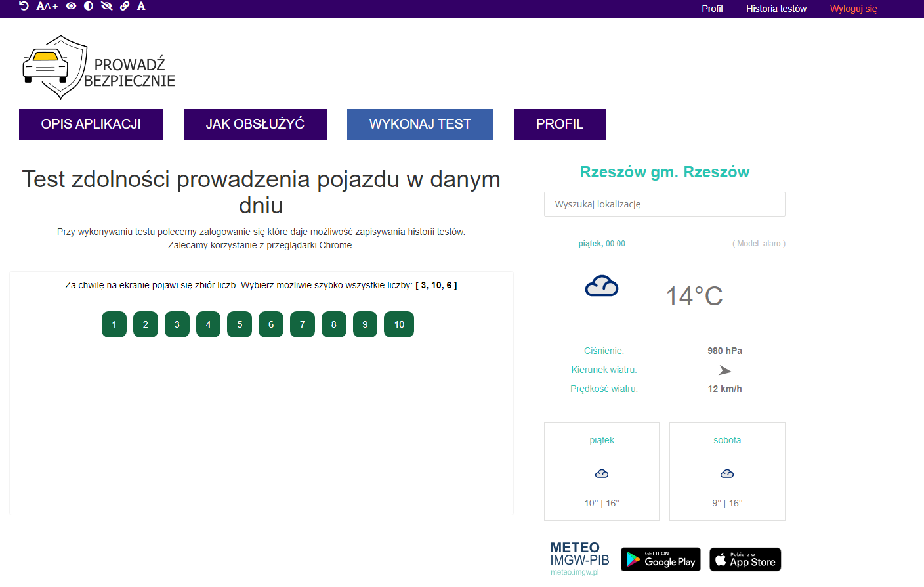The image size is (924, 587).
Task: Click the Wyszukaj lokalizację search field
Action: [664, 204]
